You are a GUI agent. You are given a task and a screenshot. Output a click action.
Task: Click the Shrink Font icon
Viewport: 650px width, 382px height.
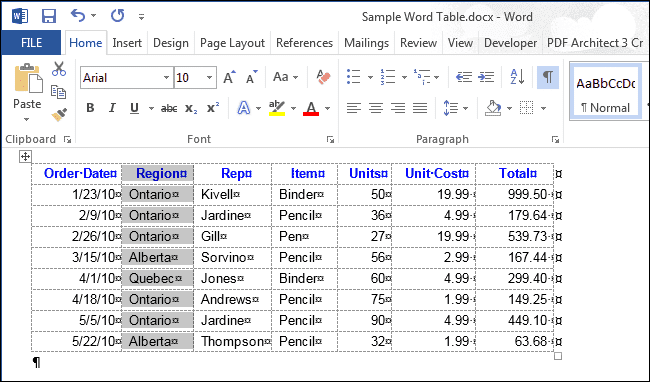[251, 77]
